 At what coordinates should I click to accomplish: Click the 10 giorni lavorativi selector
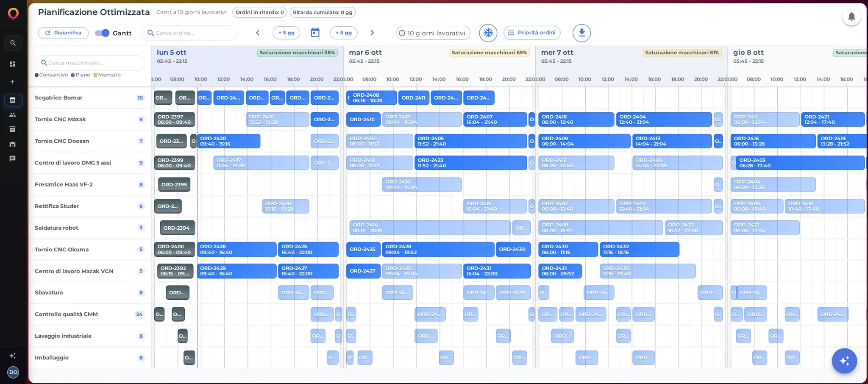[x=433, y=33]
